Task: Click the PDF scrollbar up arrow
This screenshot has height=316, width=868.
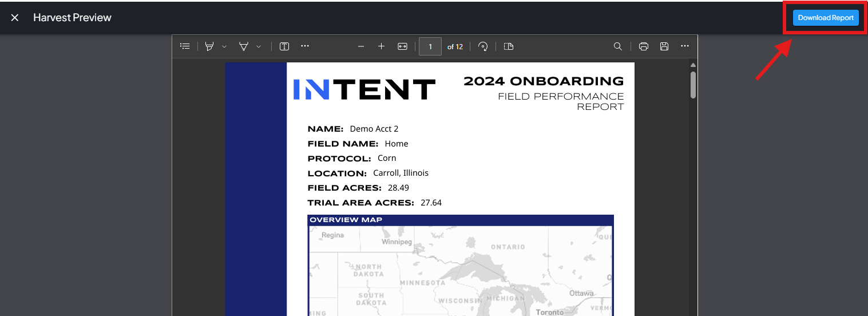Action: point(693,65)
